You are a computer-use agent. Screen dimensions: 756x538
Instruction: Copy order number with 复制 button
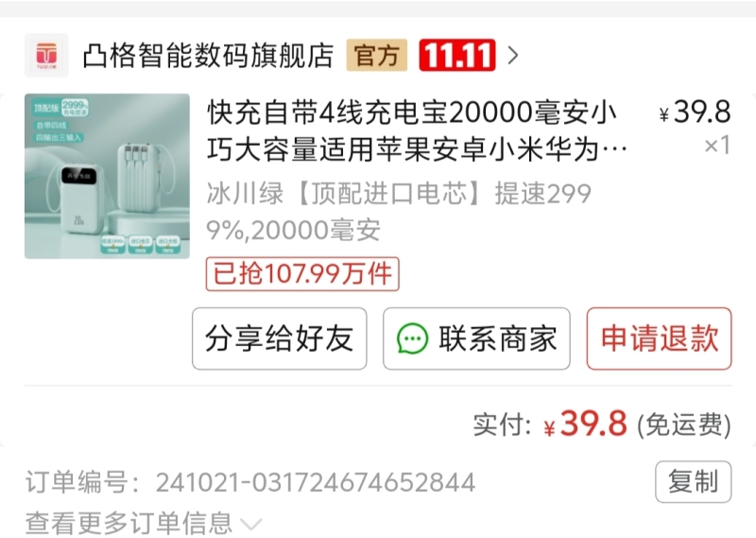coord(694,481)
